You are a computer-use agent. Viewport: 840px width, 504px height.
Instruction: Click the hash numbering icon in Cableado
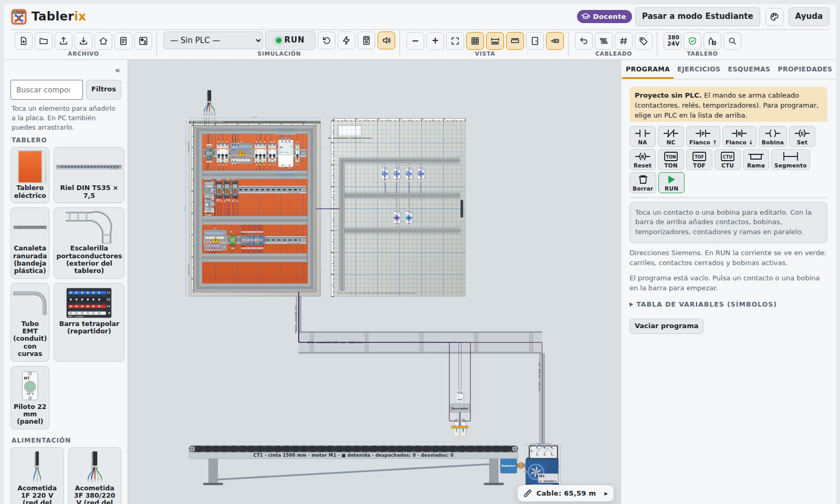pyautogui.click(x=624, y=41)
